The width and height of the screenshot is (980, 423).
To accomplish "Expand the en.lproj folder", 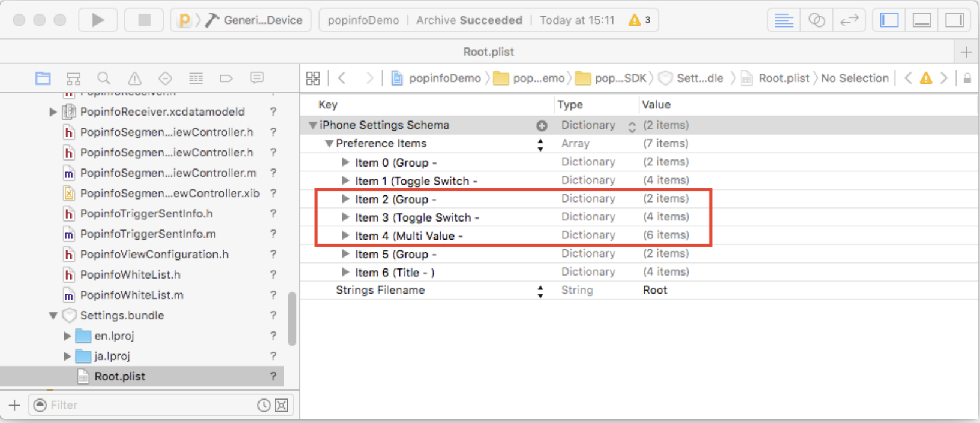I will 67,336.
